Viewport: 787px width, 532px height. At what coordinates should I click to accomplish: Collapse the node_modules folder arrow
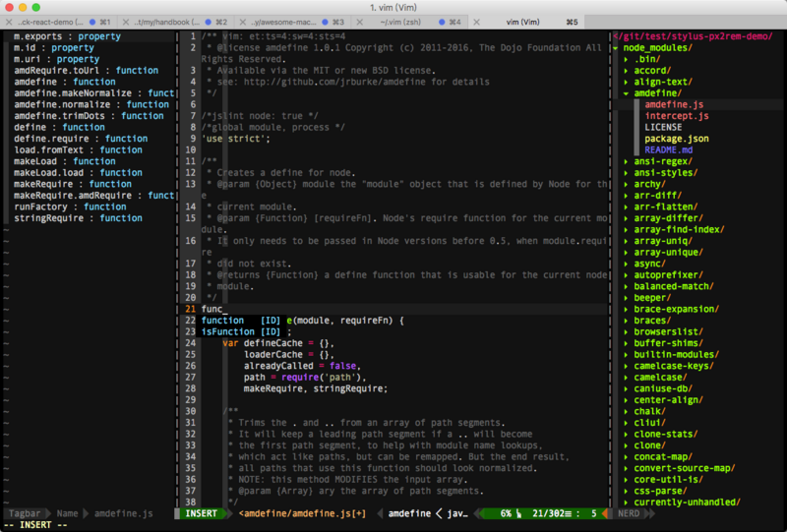616,47
